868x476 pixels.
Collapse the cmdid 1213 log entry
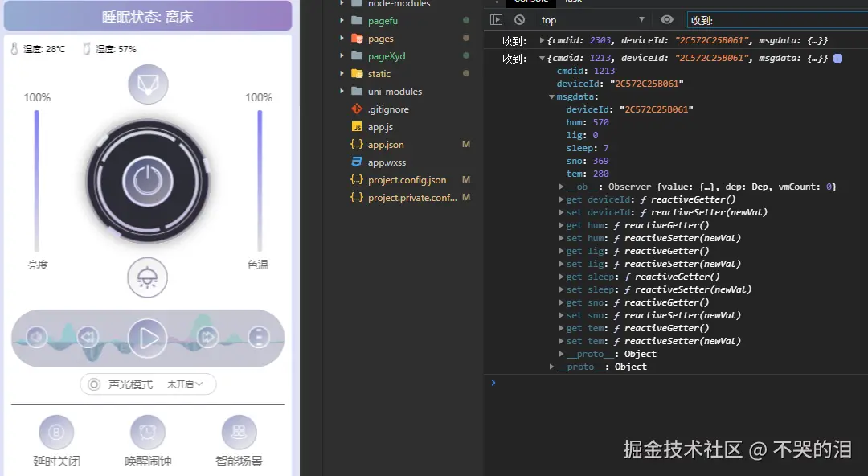542,58
